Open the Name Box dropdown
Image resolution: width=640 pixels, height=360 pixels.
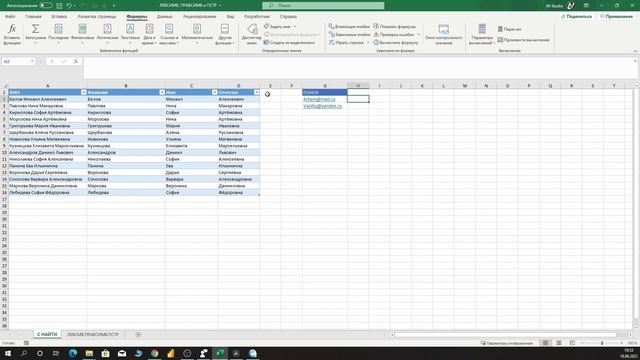coord(32,61)
